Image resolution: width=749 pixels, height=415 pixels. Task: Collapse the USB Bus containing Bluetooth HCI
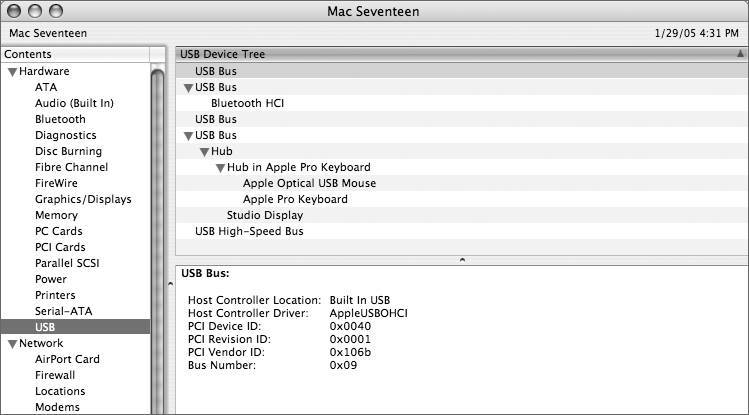[188, 88]
